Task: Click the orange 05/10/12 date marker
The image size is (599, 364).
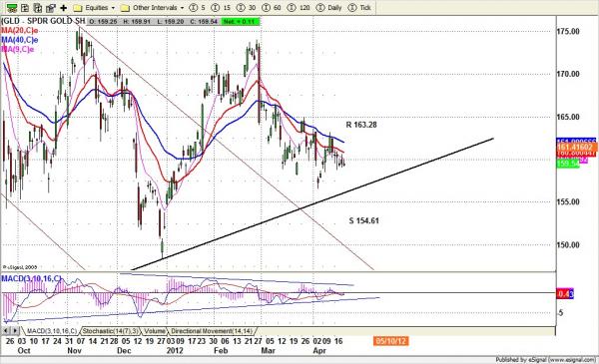Action: point(391,341)
